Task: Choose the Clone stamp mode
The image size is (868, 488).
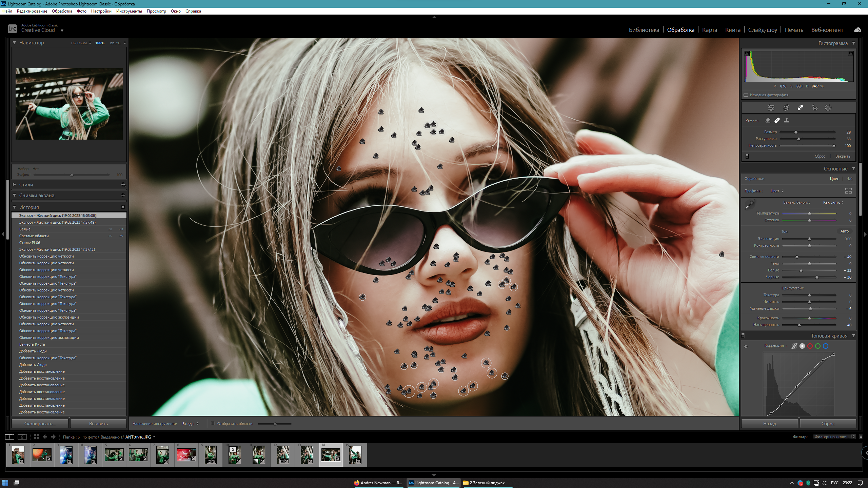Action: [x=787, y=120]
